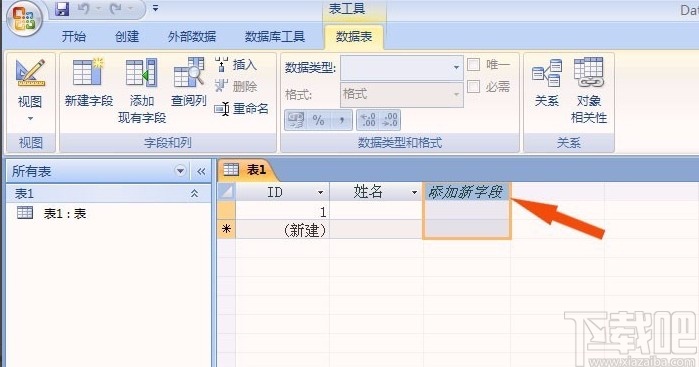
Task: Open the 姓名 column header dropdown
Action: pos(414,193)
